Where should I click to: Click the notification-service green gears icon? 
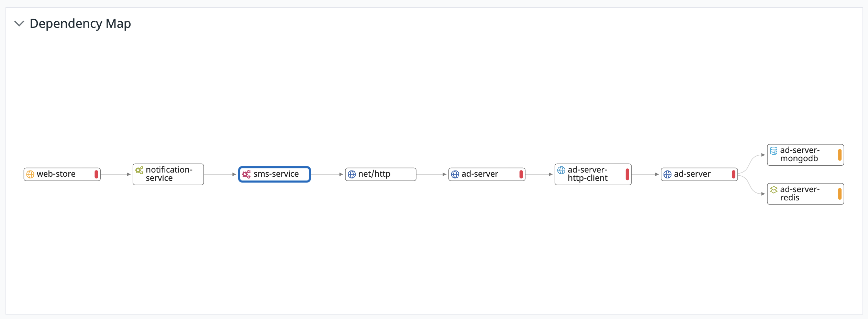click(139, 170)
